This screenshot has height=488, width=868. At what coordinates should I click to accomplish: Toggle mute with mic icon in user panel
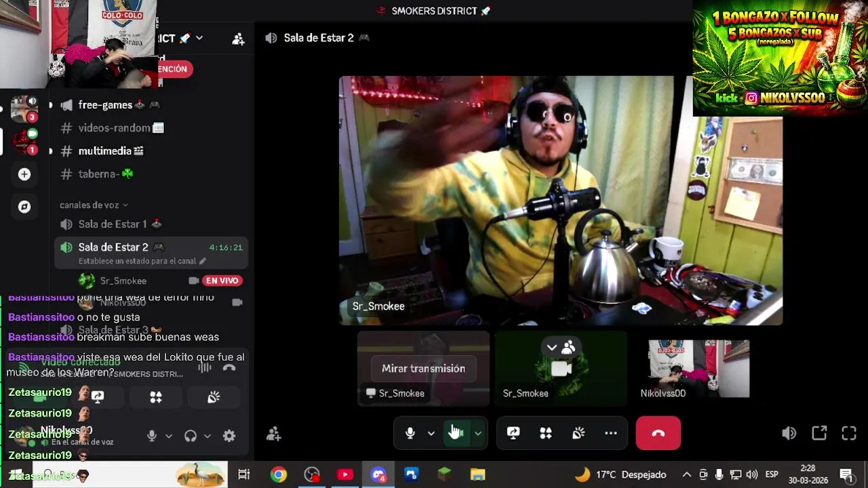[x=152, y=436]
